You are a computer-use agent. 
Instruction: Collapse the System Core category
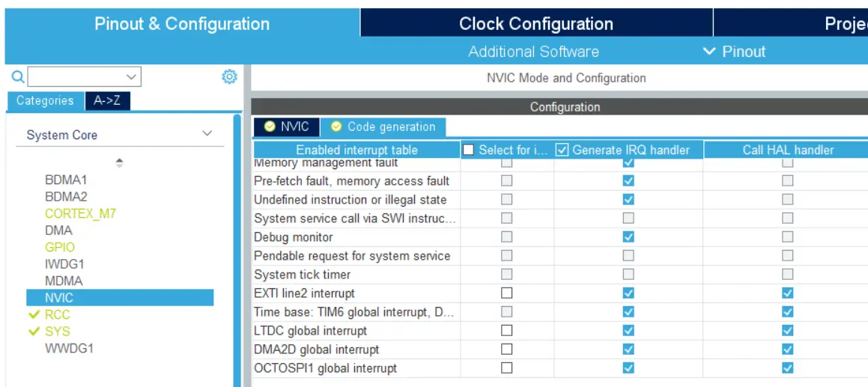point(207,134)
